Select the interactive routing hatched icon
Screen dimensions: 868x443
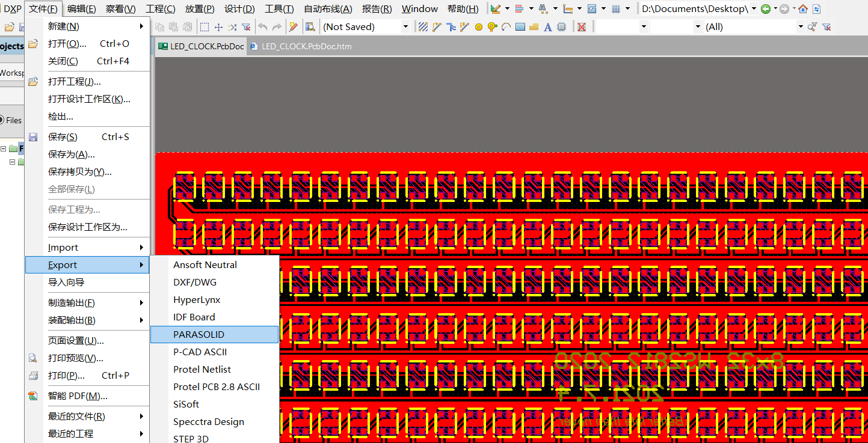coord(423,26)
